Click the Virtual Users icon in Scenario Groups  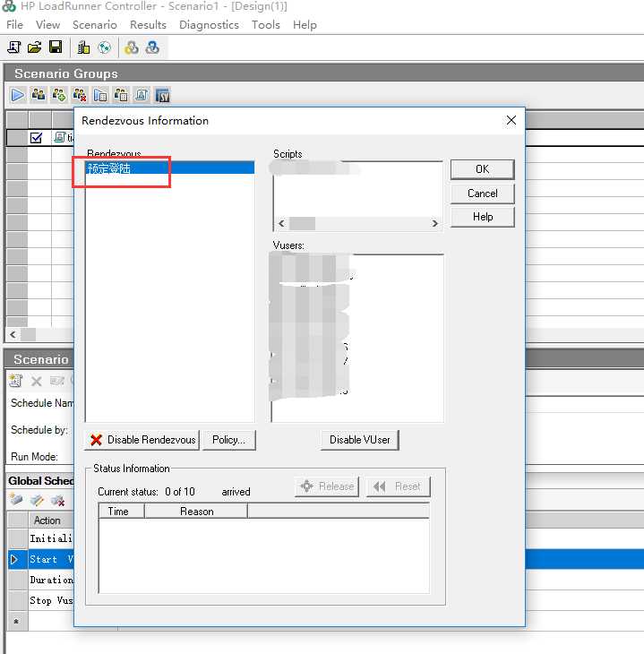tap(39, 96)
